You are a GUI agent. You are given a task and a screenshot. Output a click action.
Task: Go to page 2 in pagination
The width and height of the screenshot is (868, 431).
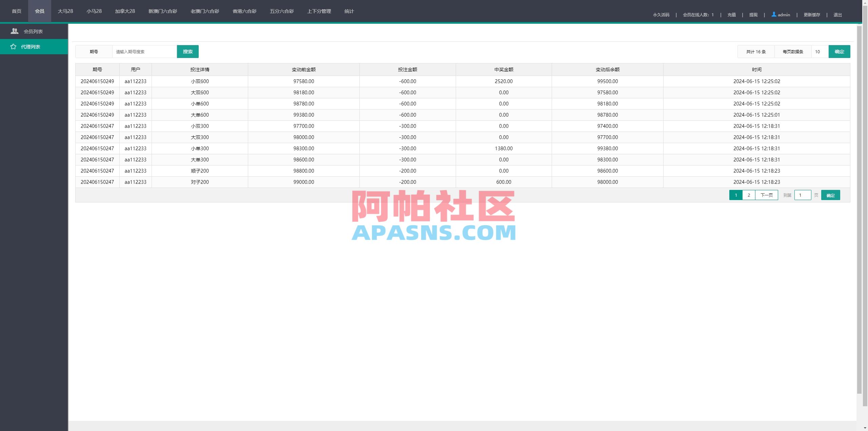pos(749,195)
